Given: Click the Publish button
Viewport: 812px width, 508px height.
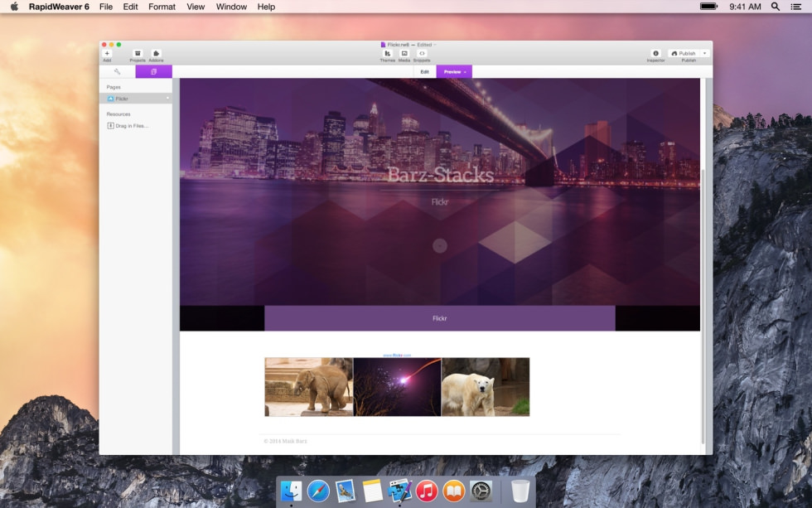Looking at the screenshot, I should [684, 53].
